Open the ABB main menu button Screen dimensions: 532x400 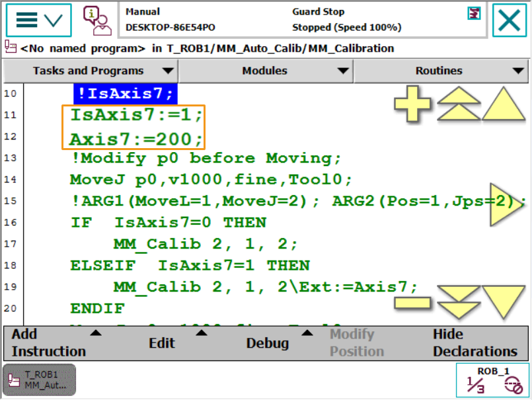(x=39, y=20)
